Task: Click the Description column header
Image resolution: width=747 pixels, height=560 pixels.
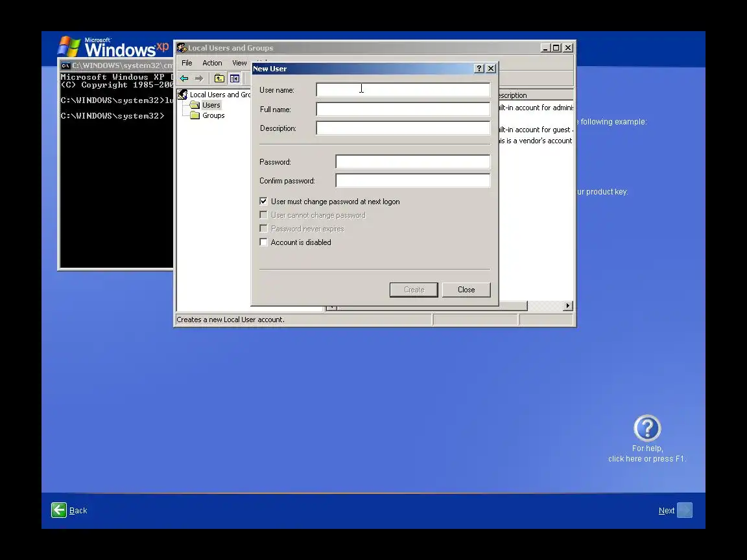Action: click(536, 95)
